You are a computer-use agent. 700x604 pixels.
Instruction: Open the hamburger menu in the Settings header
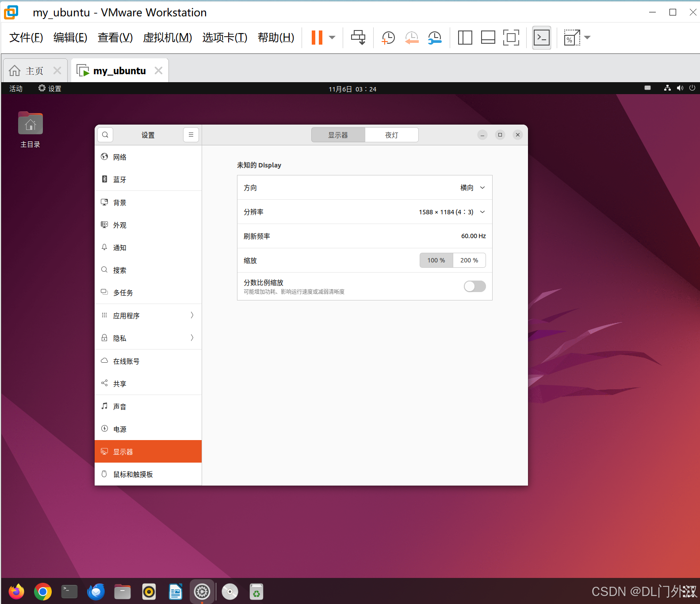(191, 135)
